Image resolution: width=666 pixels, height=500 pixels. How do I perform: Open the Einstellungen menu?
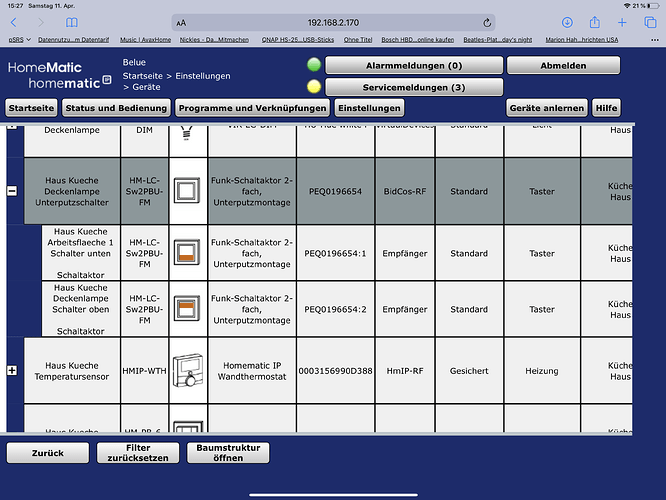pos(368,107)
